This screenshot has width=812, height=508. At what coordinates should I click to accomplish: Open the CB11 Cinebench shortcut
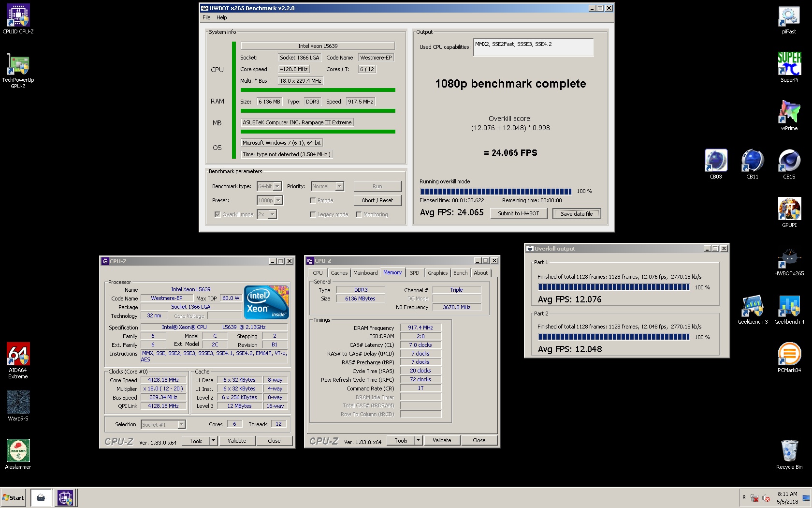pyautogui.click(x=752, y=164)
